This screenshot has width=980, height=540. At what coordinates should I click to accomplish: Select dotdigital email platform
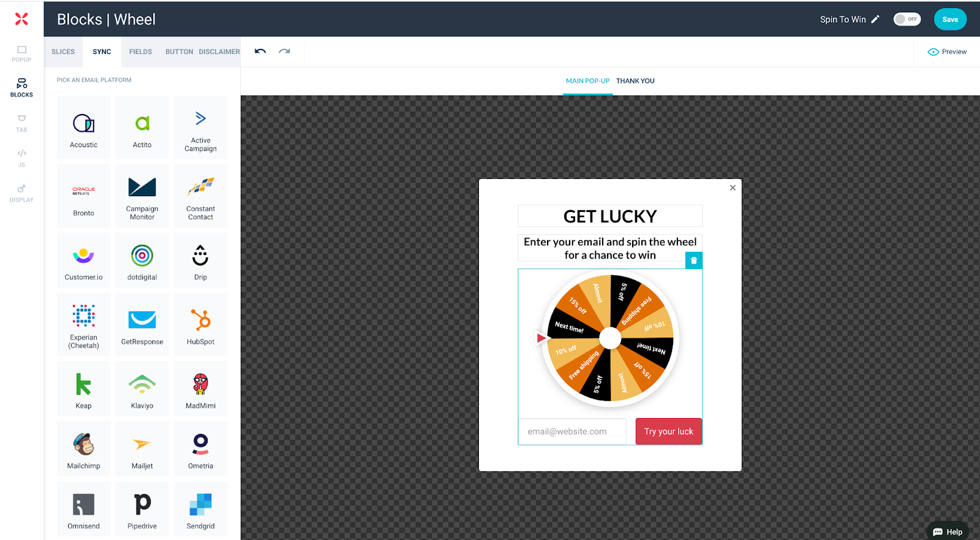142,260
